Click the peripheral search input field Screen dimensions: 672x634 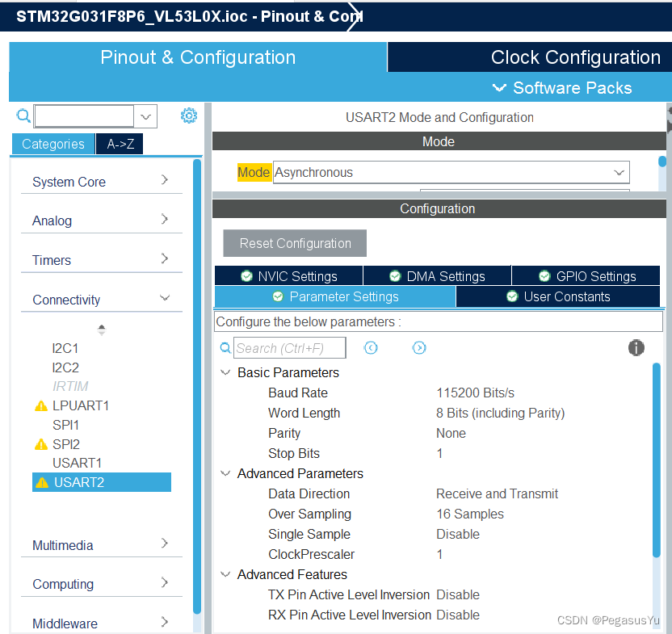pyautogui.click(x=84, y=116)
